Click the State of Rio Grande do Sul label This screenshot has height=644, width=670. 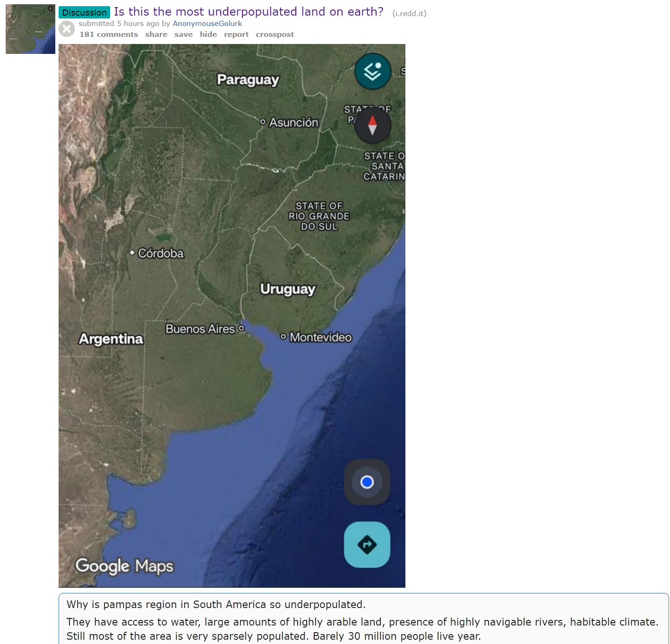[319, 216]
